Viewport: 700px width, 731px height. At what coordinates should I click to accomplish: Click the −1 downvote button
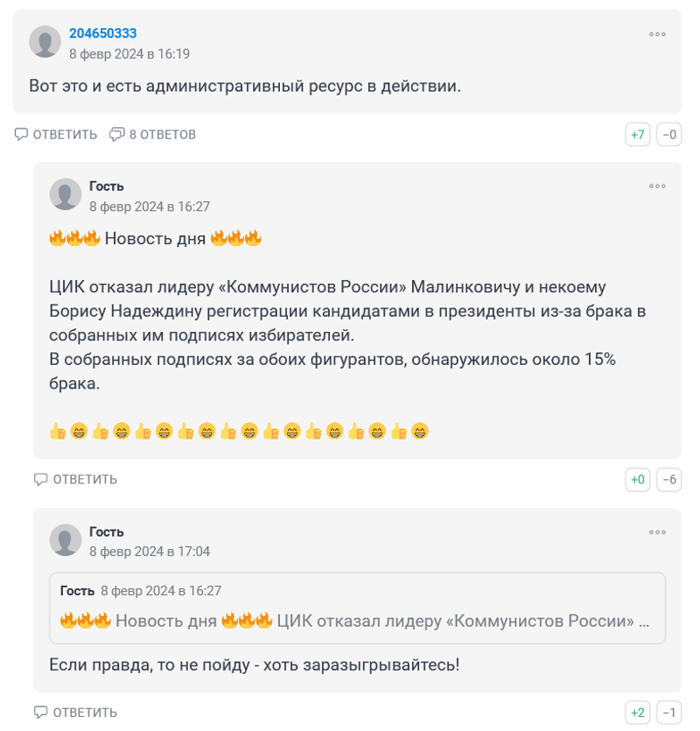click(x=669, y=713)
